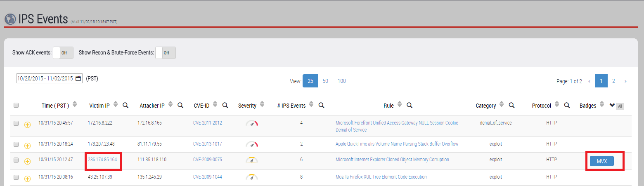Check the select-all checkbox in table header
Screen dimensions: 644x186
tap(16, 105)
